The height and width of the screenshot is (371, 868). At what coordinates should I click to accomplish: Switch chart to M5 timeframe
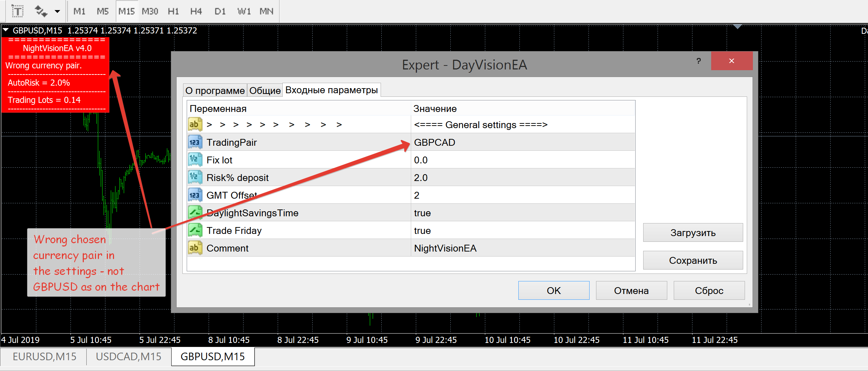pos(103,11)
